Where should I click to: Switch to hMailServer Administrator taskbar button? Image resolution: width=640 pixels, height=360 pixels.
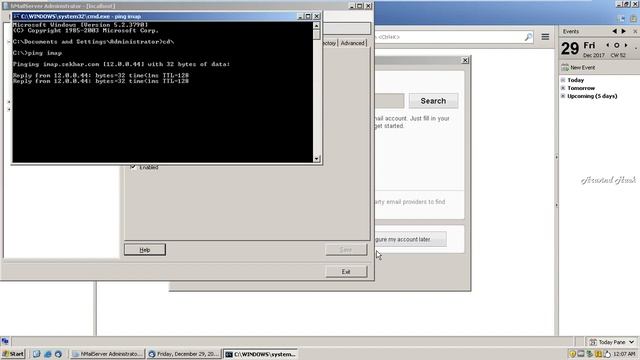coord(108,354)
